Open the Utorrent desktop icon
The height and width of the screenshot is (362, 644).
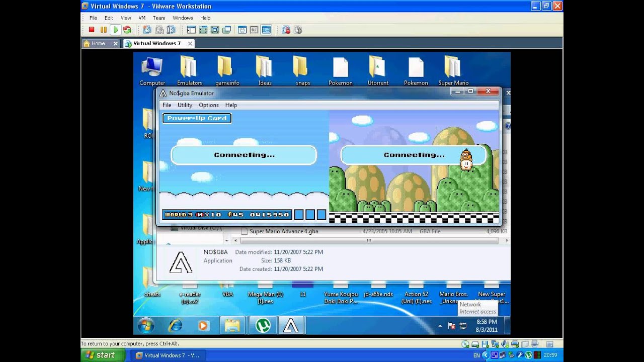coord(378,71)
